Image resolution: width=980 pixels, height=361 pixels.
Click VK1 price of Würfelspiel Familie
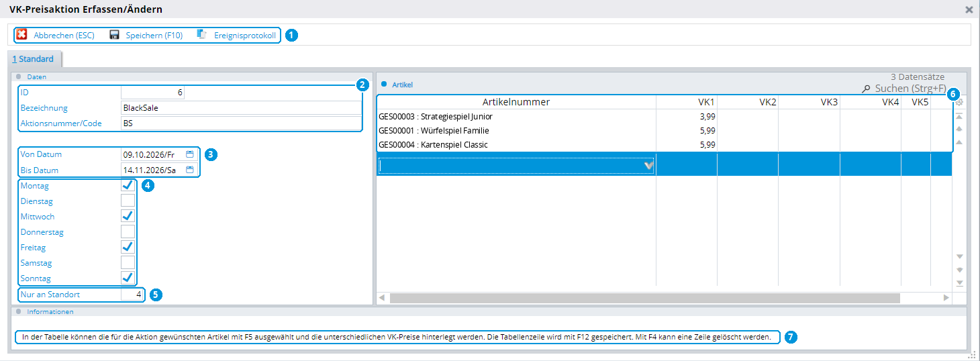pos(687,131)
